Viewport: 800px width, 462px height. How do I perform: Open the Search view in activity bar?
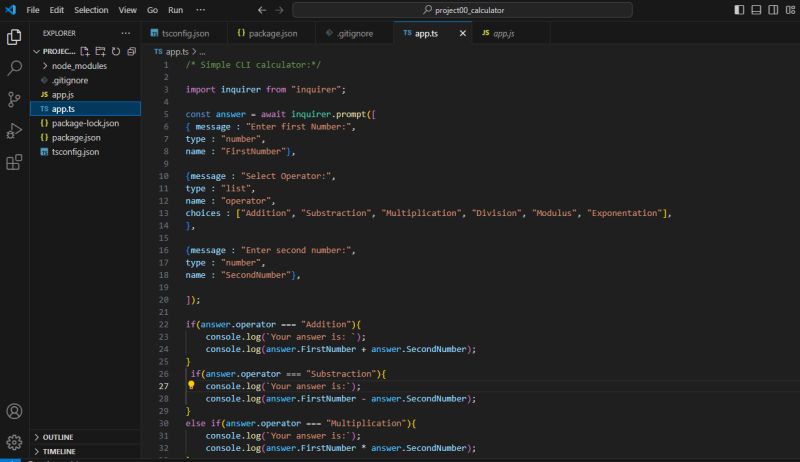point(15,68)
